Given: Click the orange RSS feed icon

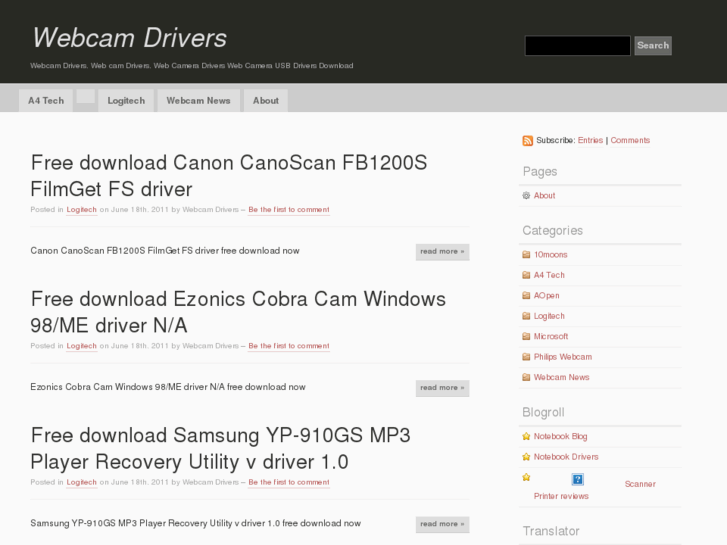Looking at the screenshot, I should [x=528, y=141].
